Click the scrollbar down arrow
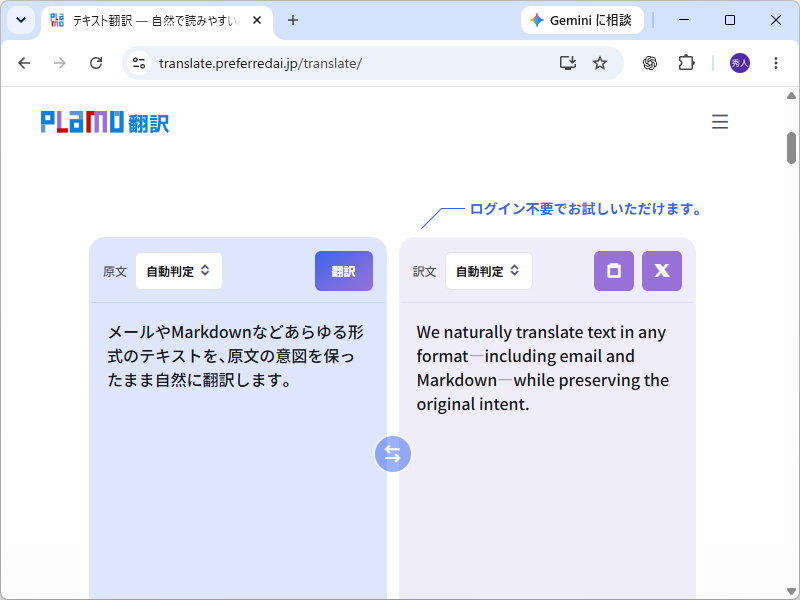The image size is (800, 600). tap(791, 592)
